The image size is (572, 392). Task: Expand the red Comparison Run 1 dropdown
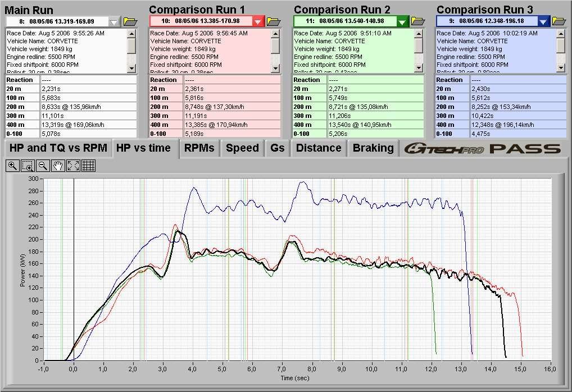pyautogui.click(x=258, y=21)
